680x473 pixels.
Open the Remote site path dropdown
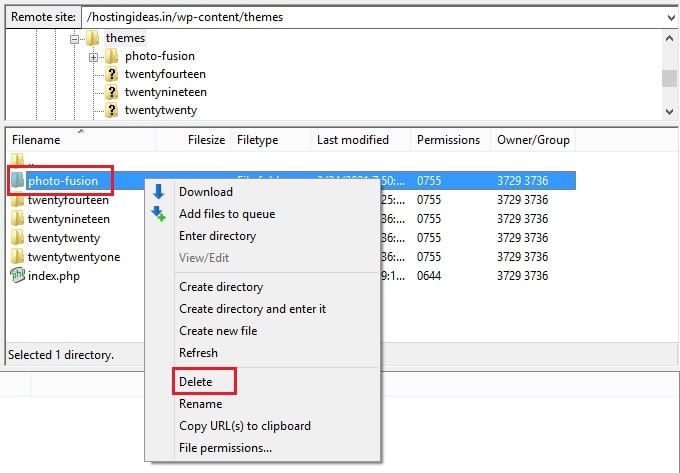pyautogui.click(x=671, y=18)
